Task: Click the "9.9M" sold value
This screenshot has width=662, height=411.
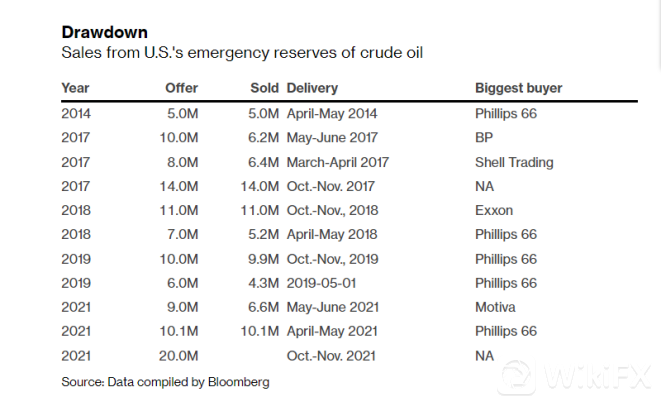Action: 262,258
